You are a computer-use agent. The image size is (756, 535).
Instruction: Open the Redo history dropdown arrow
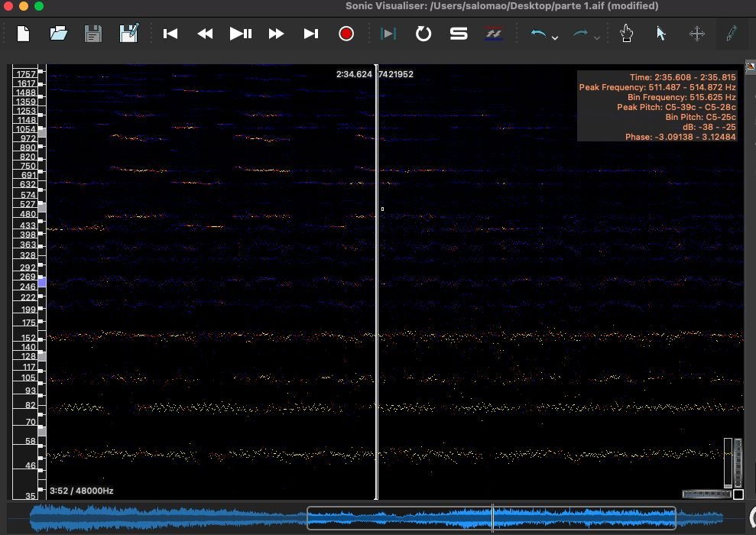pos(597,37)
